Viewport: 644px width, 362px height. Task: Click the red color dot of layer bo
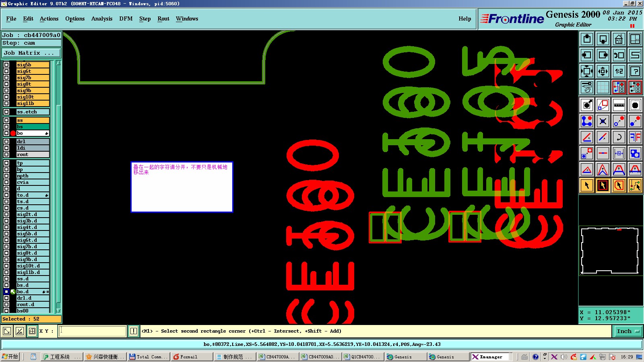(x=13, y=133)
